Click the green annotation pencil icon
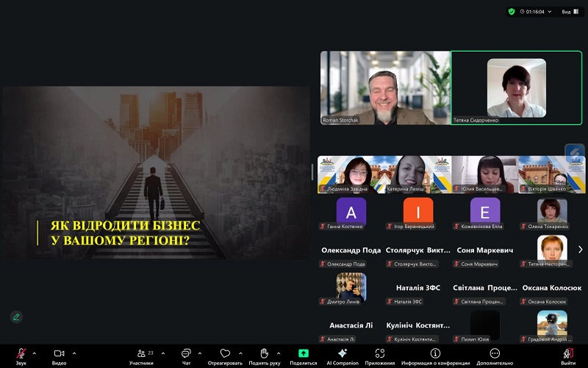588x368 pixels. tap(16, 316)
